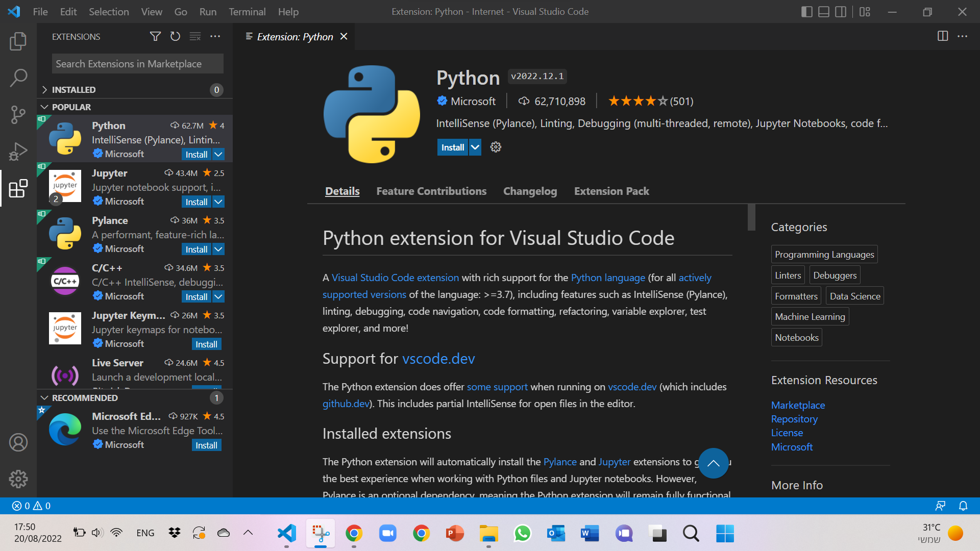Open the Search view in activity bar
Image resolution: width=980 pixels, height=551 pixels.
click(x=18, y=78)
